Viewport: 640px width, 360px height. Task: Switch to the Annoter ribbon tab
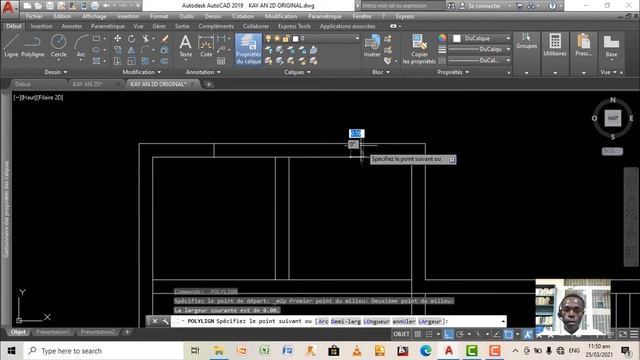(x=71, y=26)
